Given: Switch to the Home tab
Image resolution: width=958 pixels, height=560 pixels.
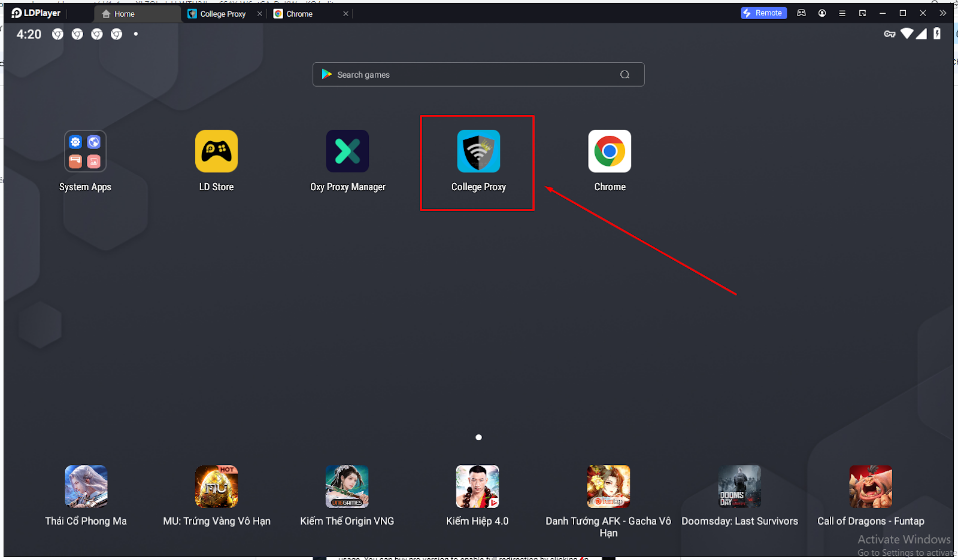Looking at the screenshot, I should pyautogui.click(x=138, y=14).
